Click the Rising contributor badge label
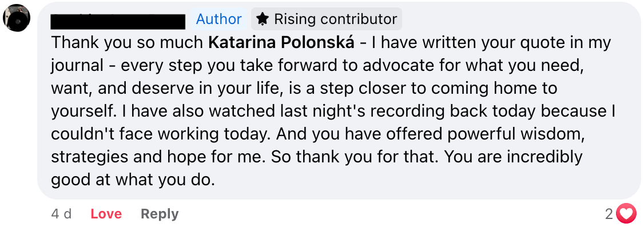644x231 pixels. pyautogui.click(x=335, y=19)
